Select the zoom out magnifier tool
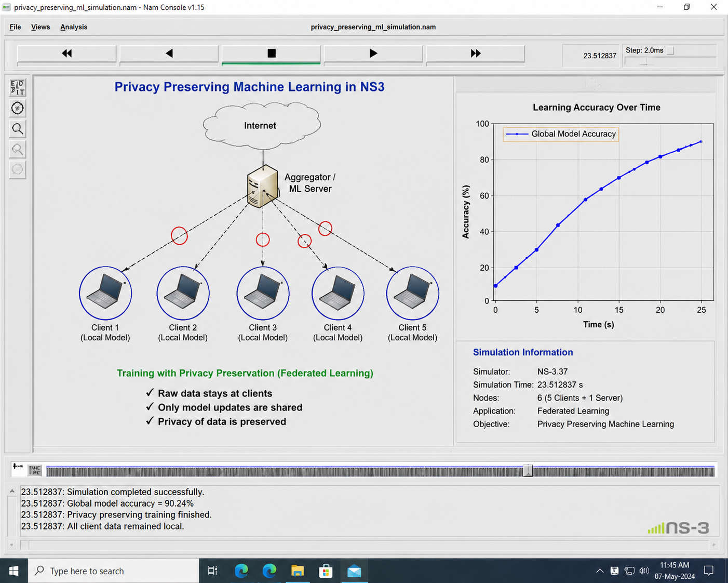The height and width of the screenshot is (583, 728). [18, 149]
